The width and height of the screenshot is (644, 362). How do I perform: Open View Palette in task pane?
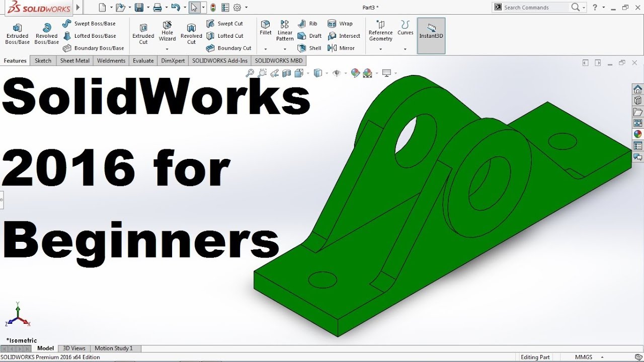[x=637, y=123]
